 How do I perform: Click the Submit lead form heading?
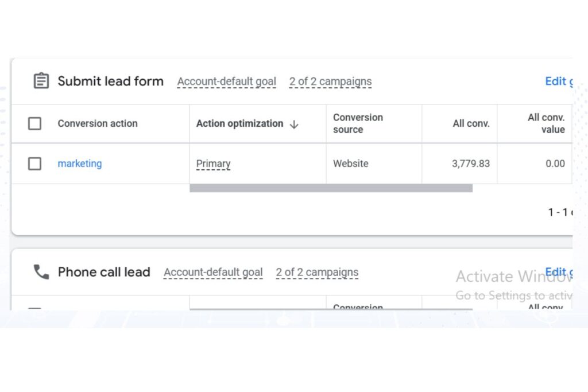coord(111,81)
